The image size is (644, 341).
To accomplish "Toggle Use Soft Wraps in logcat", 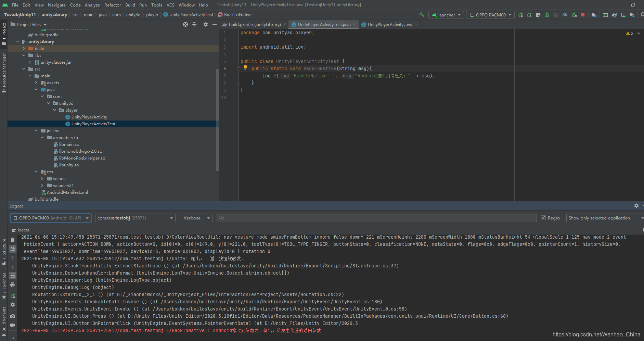I will tap(13, 276).
